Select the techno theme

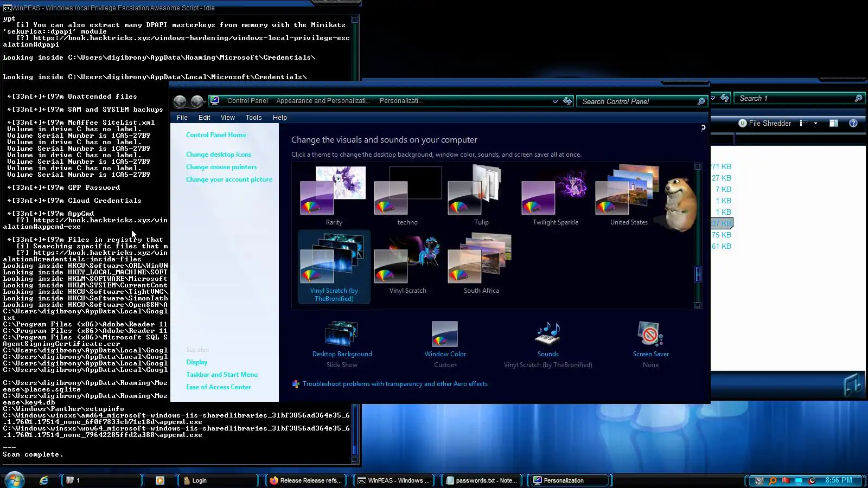[x=407, y=196]
